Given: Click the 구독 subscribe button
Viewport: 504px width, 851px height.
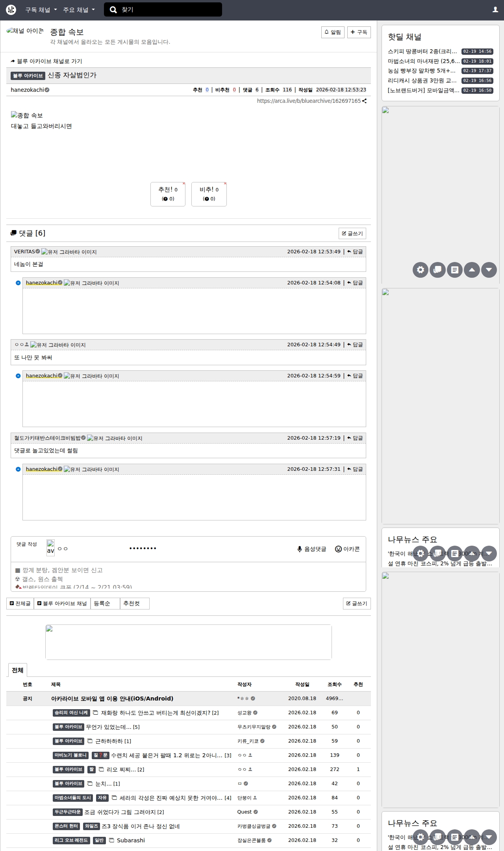Looking at the screenshot, I should tap(359, 32).
